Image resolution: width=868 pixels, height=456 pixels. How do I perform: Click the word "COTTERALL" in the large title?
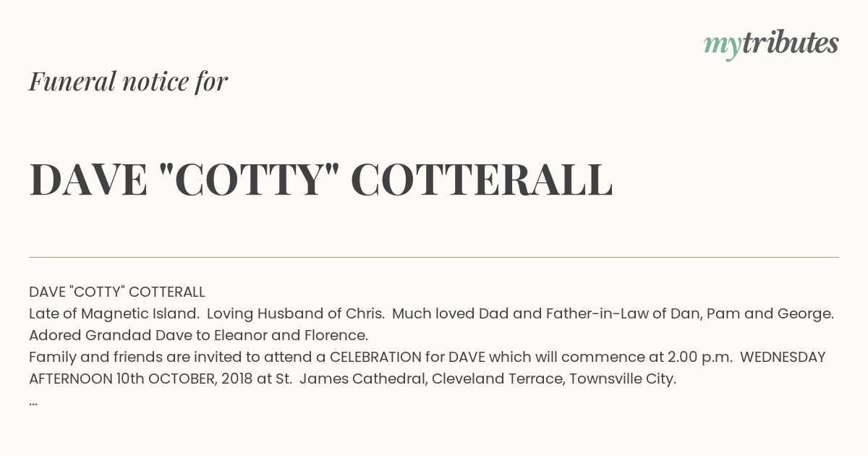[482, 180]
